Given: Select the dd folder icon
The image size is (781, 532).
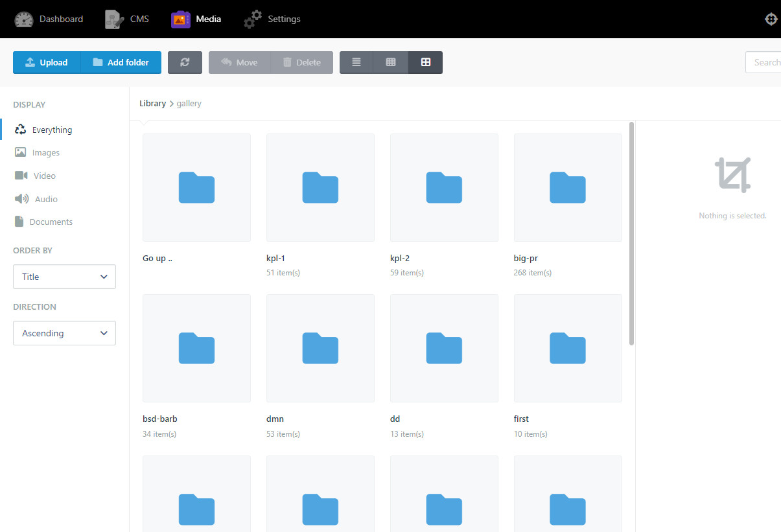Looking at the screenshot, I should pos(444,348).
